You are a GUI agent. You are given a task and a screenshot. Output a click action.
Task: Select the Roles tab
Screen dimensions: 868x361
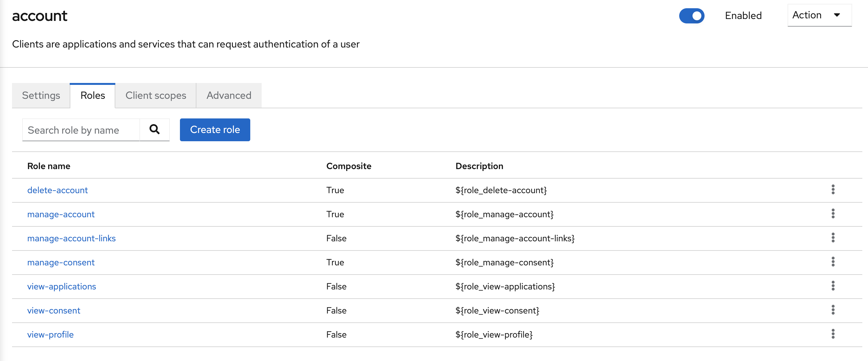pyautogui.click(x=93, y=95)
